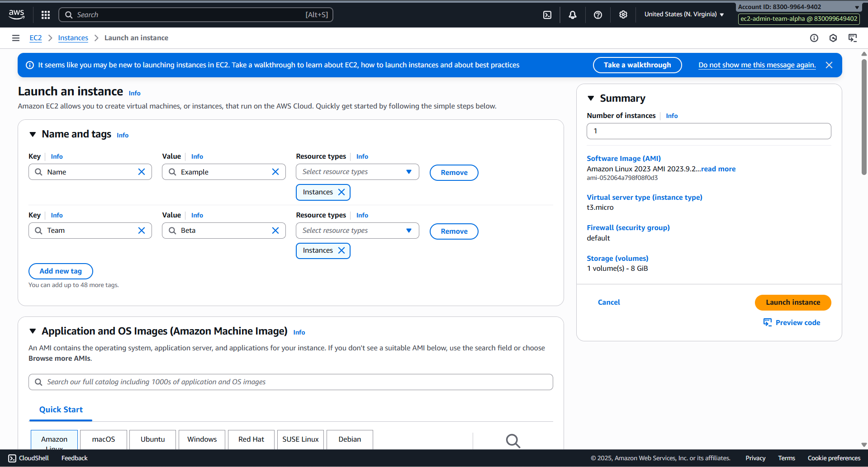
Task: Remove the Instances resource type chip for Name tag
Action: click(342, 192)
